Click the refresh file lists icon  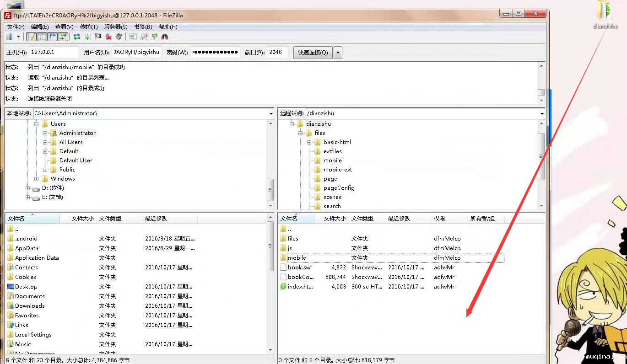click(77, 37)
